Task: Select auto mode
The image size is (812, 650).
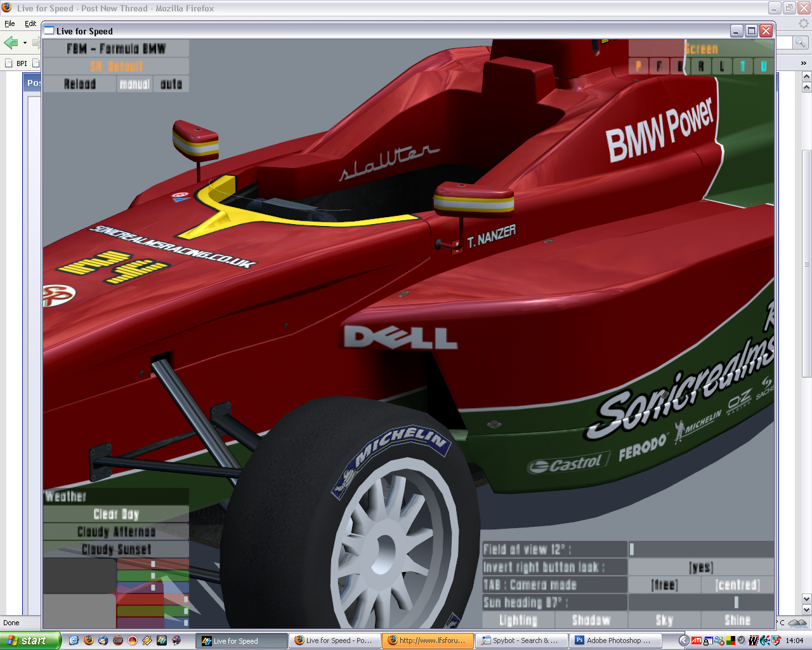Action: tap(171, 84)
